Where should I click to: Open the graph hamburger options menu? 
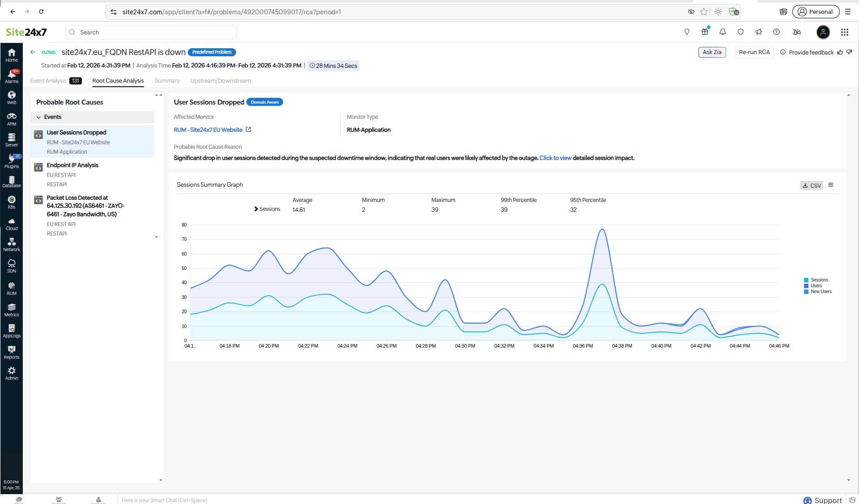(831, 185)
